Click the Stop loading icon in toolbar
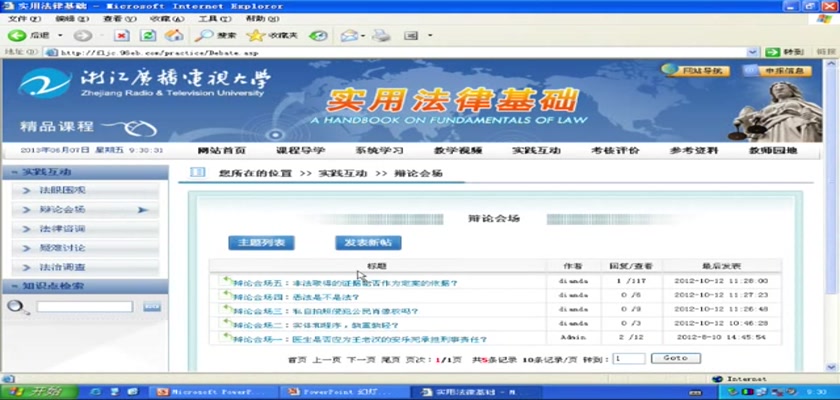The width and height of the screenshot is (840, 400). (x=121, y=35)
